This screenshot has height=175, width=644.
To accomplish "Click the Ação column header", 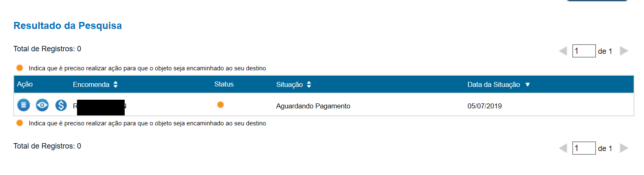I will click(25, 84).
